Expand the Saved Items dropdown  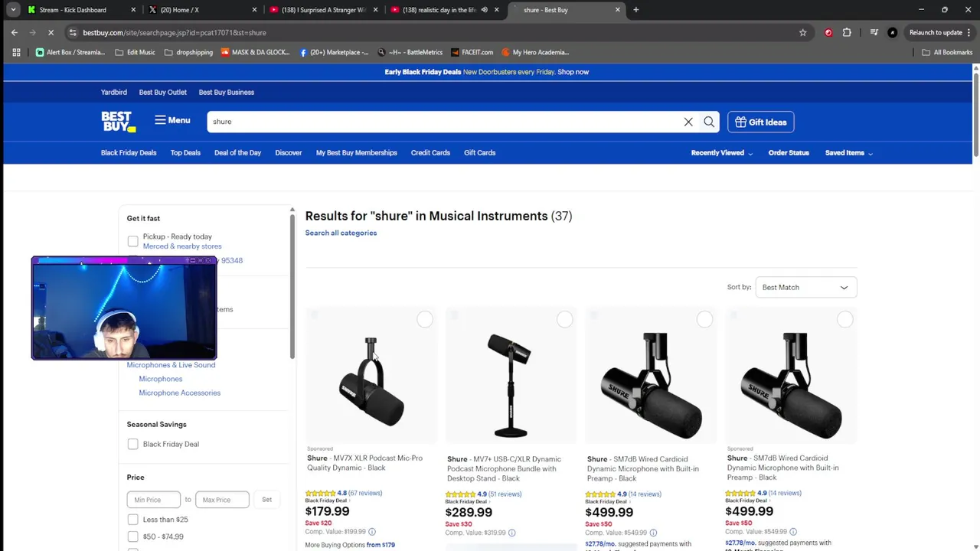pos(849,152)
